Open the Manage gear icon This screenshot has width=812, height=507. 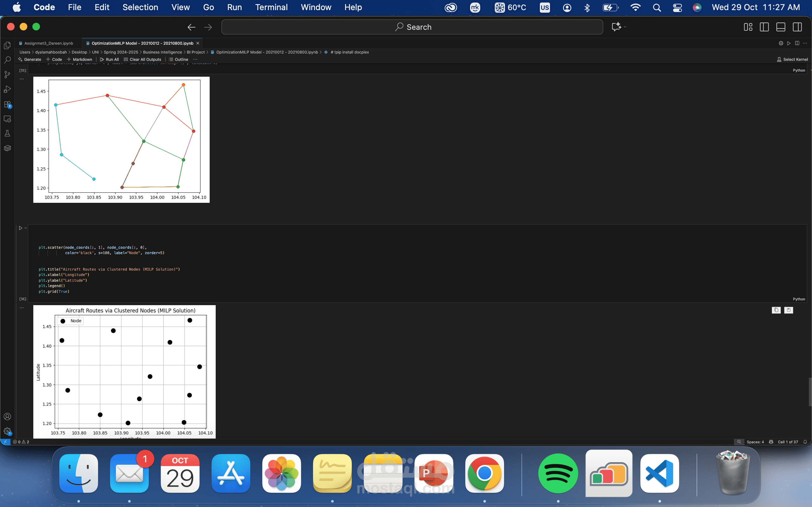7,431
